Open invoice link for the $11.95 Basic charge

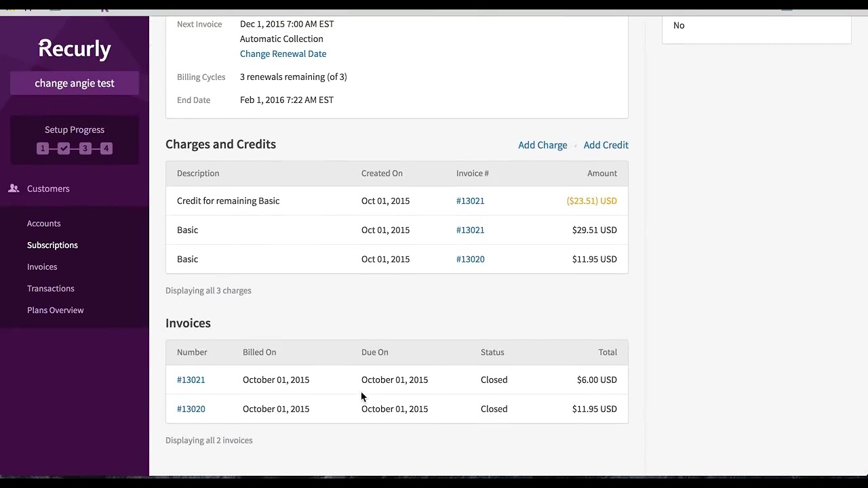[x=470, y=259]
